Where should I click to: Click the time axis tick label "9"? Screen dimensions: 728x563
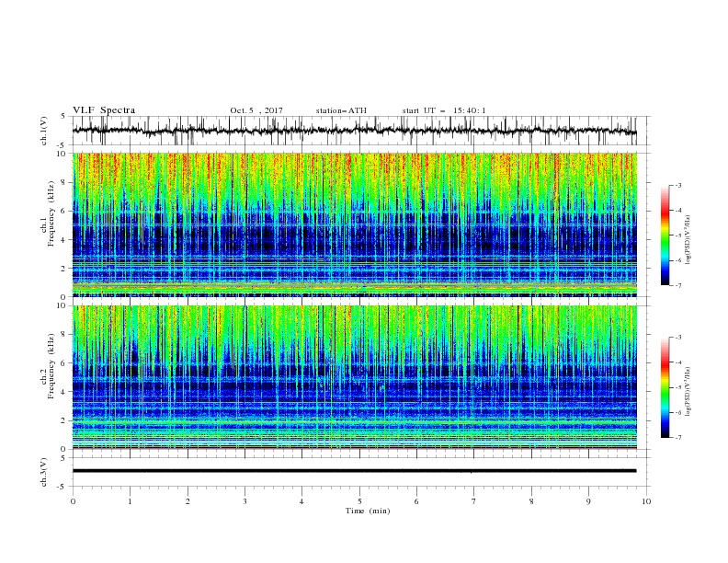pos(588,501)
